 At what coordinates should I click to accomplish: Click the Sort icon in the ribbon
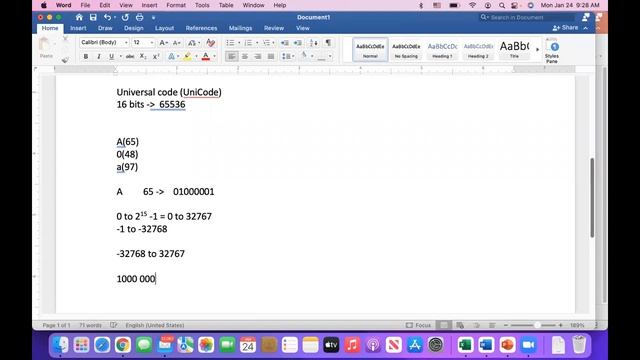313,43
